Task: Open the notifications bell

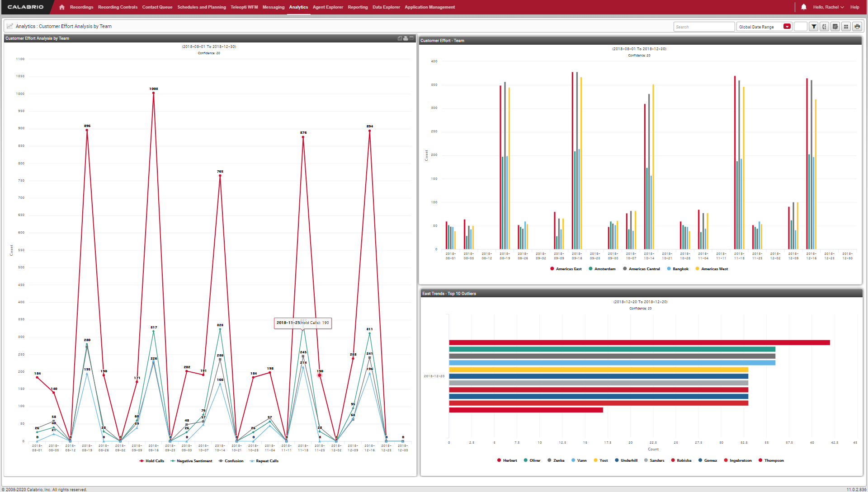Action: (804, 7)
